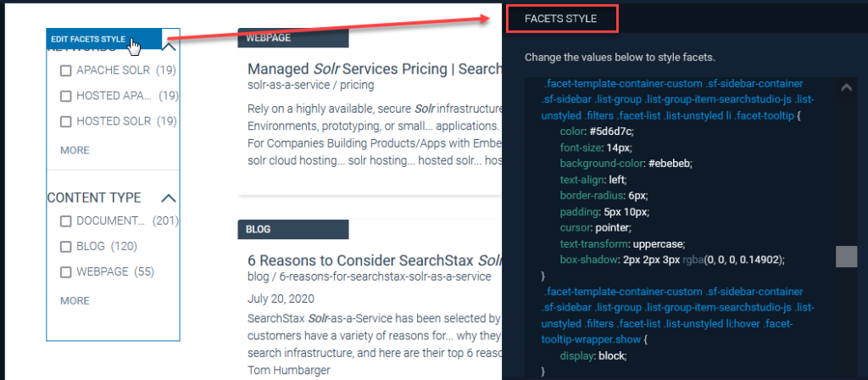Select the FACETS STYLE panel tab
Screen dimensions: 868x380
click(x=561, y=19)
